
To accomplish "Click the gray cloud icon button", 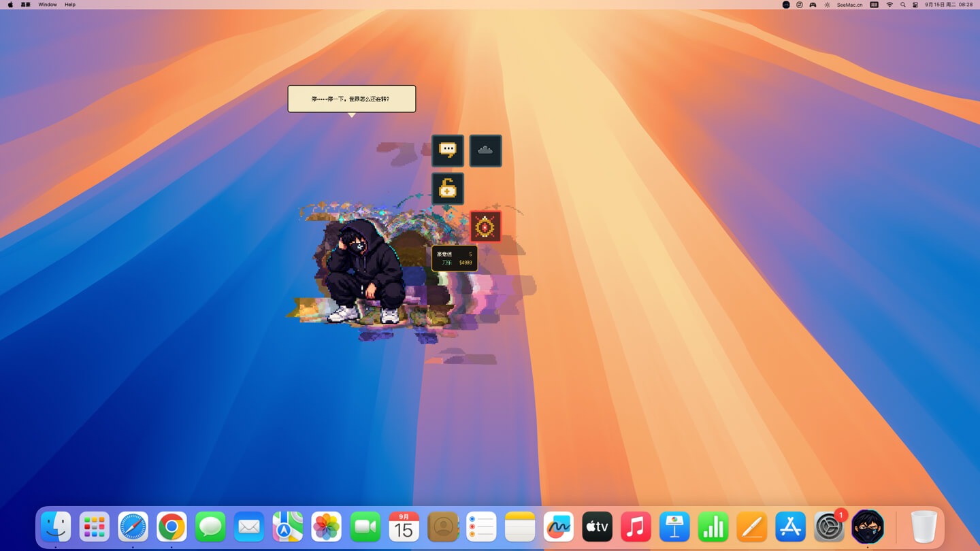I will pyautogui.click(x=485, y=150).
